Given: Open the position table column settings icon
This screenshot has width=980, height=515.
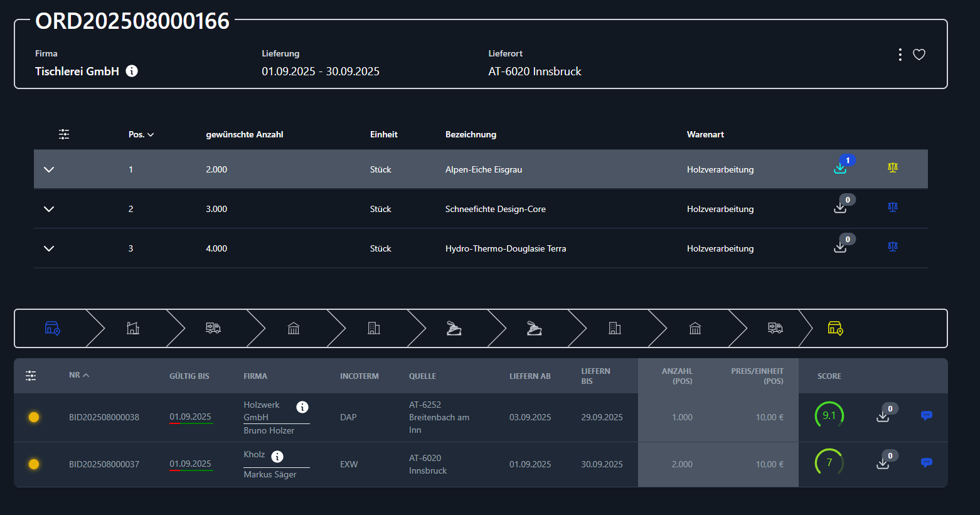Looking at the screenshot, I should coord(64,134).
